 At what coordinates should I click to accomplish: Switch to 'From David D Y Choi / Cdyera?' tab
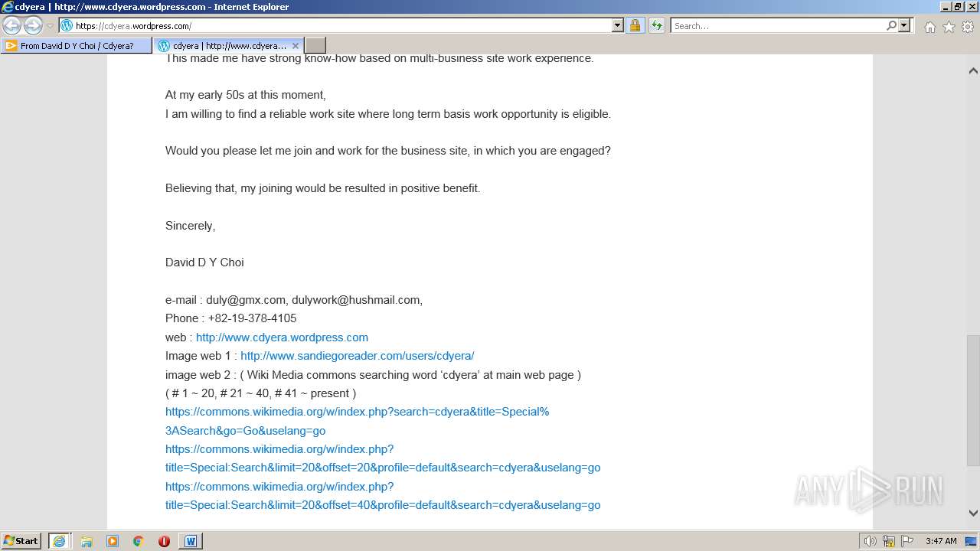coord(77,46)
